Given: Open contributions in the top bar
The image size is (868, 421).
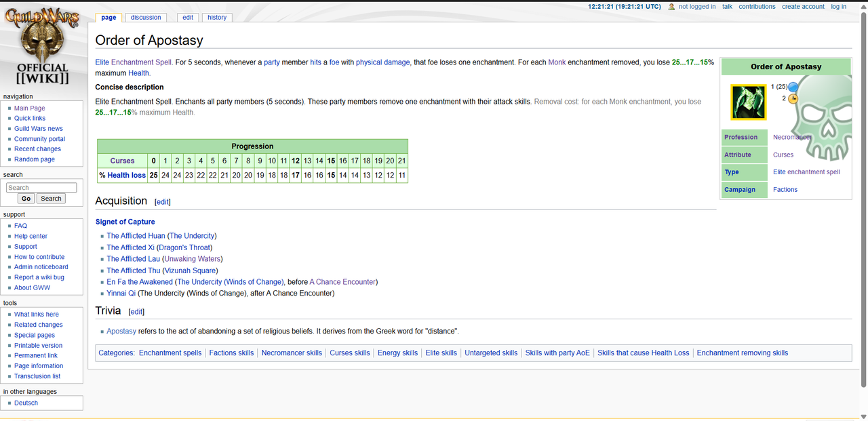Looking at the screenshot, I should pos(757,7).
